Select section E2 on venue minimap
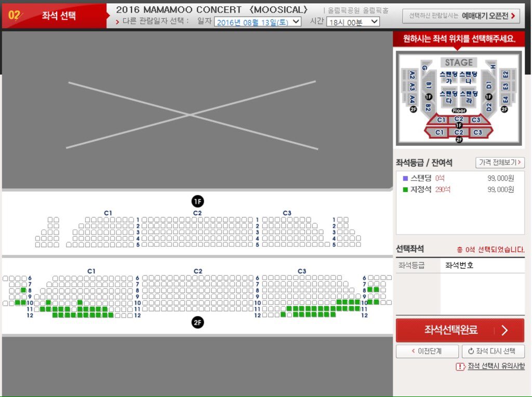The width and height of the screenshot is (532, 397). tap(506, 75)
